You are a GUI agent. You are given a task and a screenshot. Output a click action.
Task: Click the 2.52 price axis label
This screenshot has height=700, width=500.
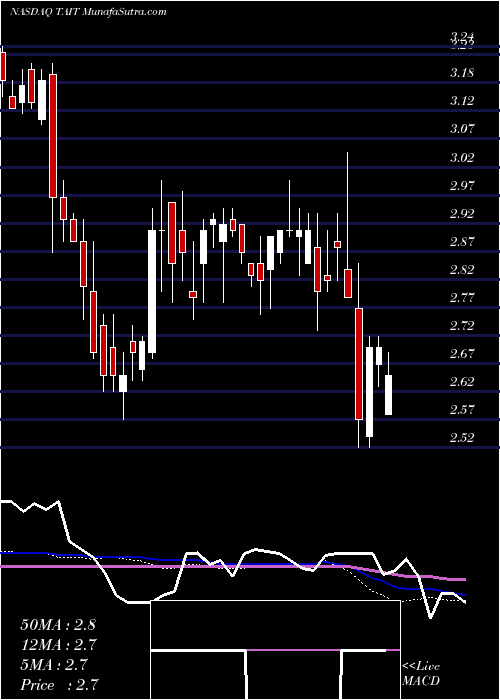click(462, 438)
